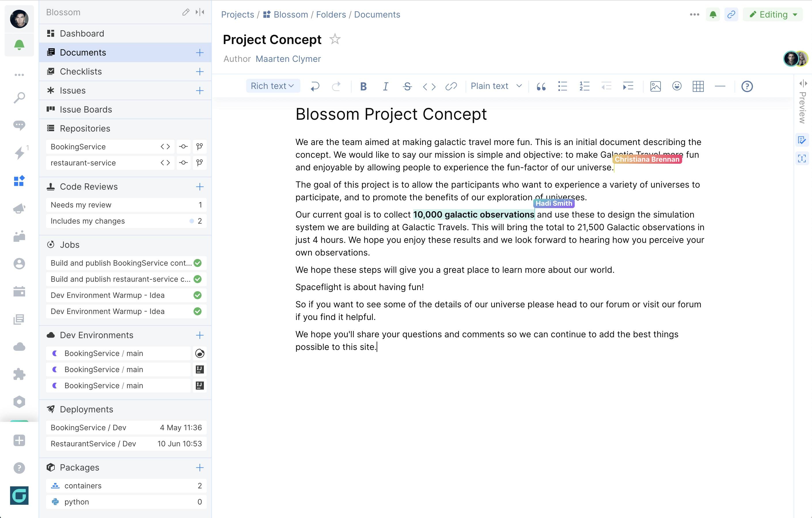Open the Rich text format dropdown

click(x=272, y=85)
